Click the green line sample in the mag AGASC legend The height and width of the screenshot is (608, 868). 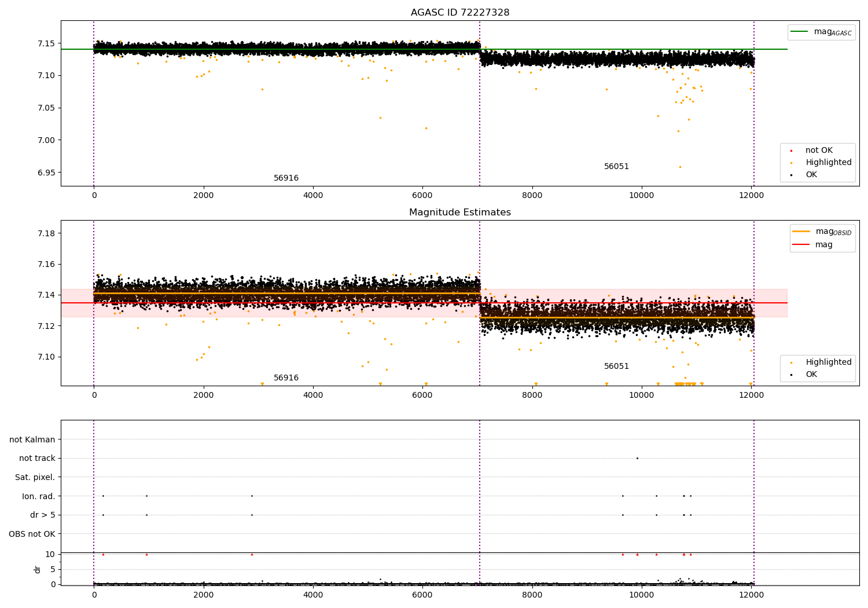coord(799,32)
